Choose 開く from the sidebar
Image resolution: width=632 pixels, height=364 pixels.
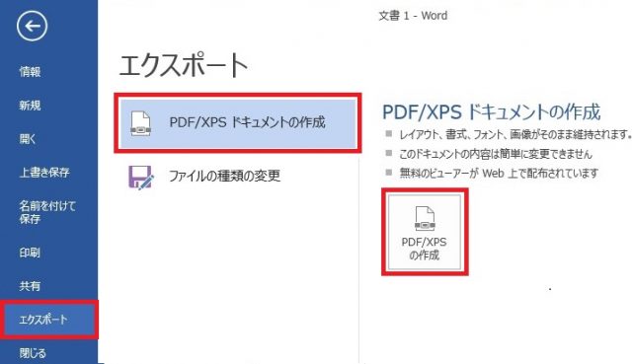click(28, 139)
